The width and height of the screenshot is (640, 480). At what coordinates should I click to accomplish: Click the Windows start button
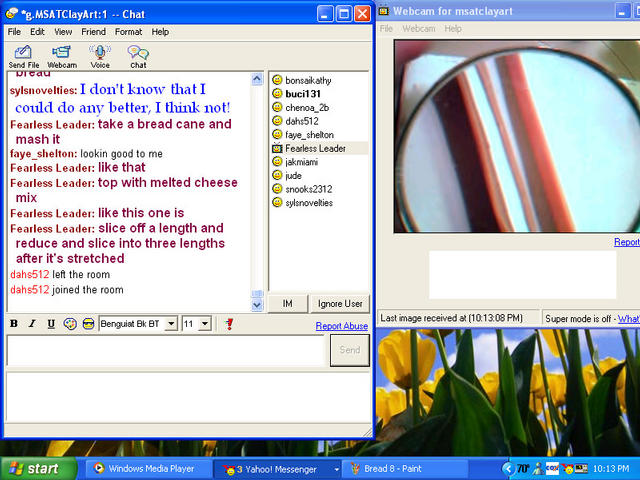tap(38, 469)
